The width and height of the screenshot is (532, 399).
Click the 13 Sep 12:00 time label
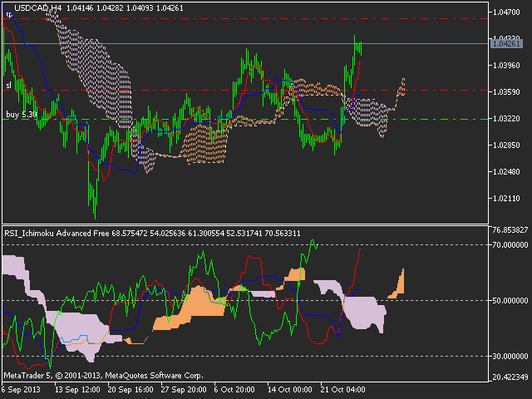click(x=77, y=390)
